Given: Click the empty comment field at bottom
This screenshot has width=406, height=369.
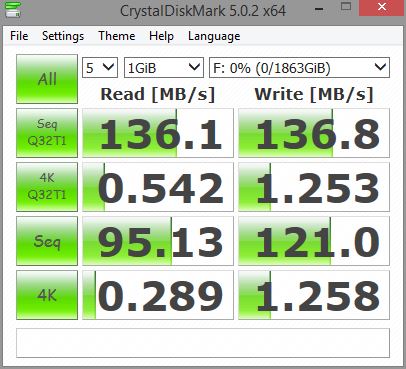Looking at the screenshot, I should [203, 343].
